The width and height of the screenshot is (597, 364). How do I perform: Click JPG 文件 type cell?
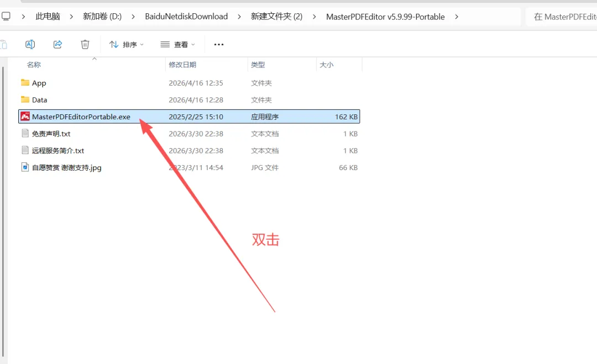(265, 168)
